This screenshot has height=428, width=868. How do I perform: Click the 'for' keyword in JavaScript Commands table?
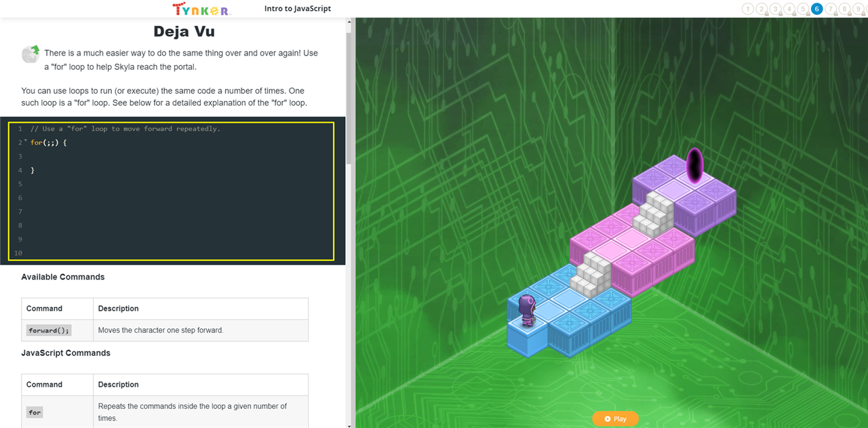(x=35, y=412)
